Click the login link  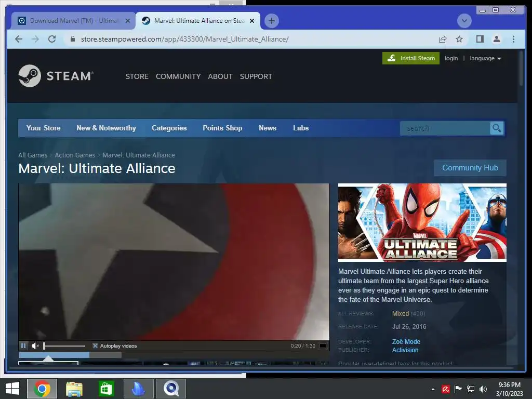coord(451,58)
